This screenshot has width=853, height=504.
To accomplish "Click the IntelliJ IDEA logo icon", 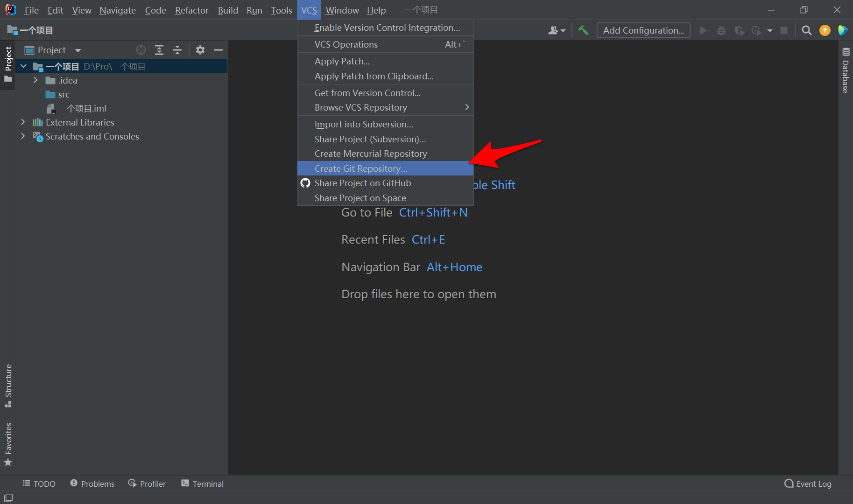I will [10, 10].
